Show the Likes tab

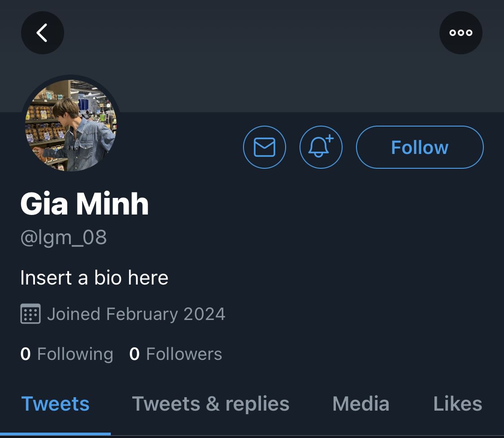point(457,404)
